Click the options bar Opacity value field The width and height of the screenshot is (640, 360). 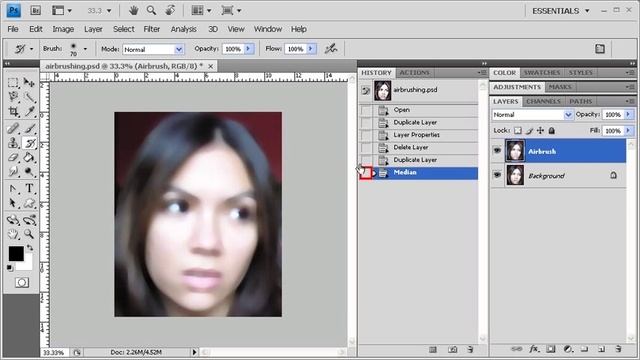point(233,49)
